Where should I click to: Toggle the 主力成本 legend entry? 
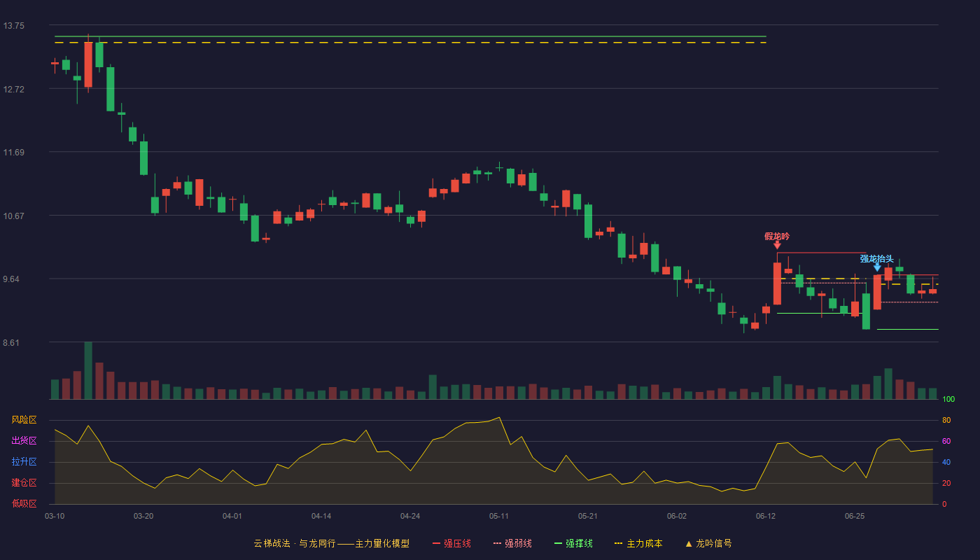[638, 543]
